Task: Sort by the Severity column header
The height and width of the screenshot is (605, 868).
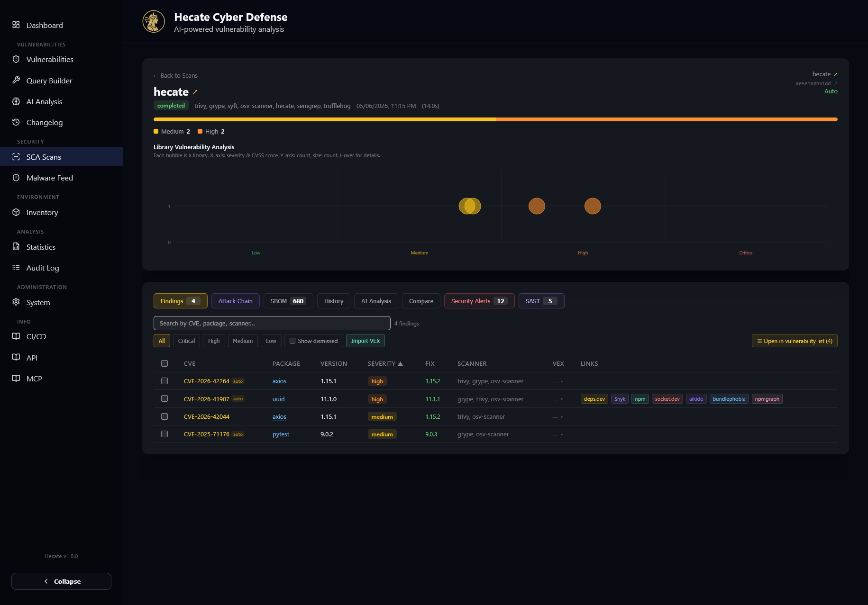Action: (385, 363)
